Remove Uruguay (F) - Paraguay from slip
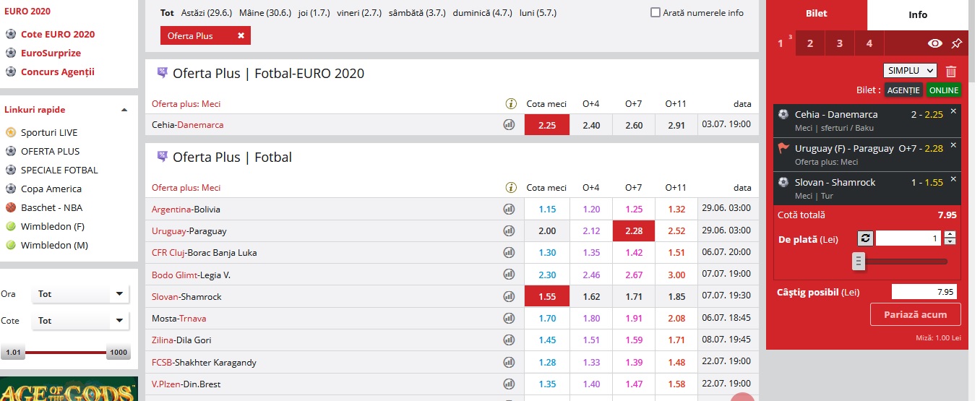This screenshot has width=980, height=401. 953,145
